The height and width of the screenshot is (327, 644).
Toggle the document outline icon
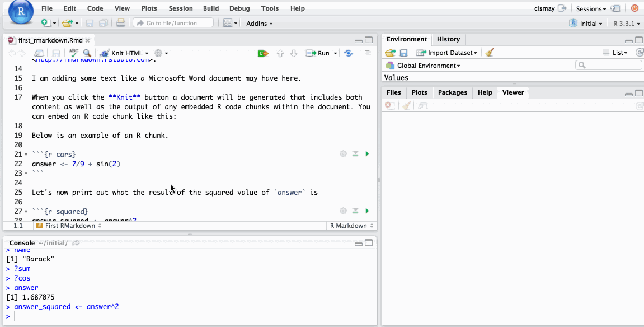click(x=368, y=53)
